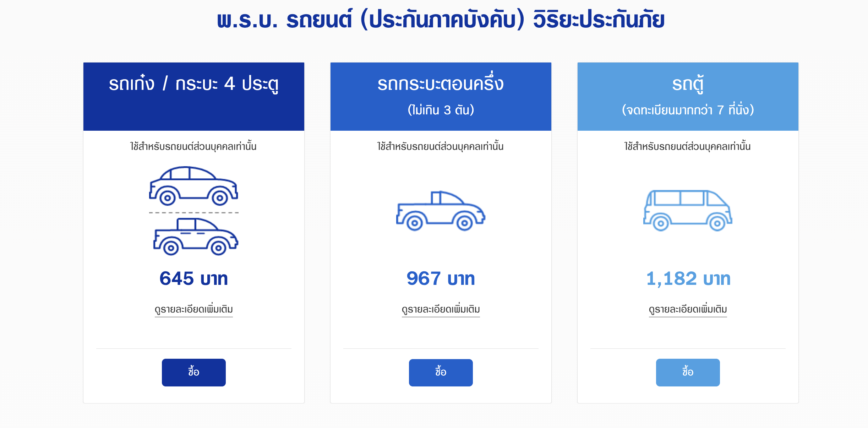Open details link under 1,182 baht price
Image resolution: width=868 pixels, height=428 pixels.
click(688, 309)
